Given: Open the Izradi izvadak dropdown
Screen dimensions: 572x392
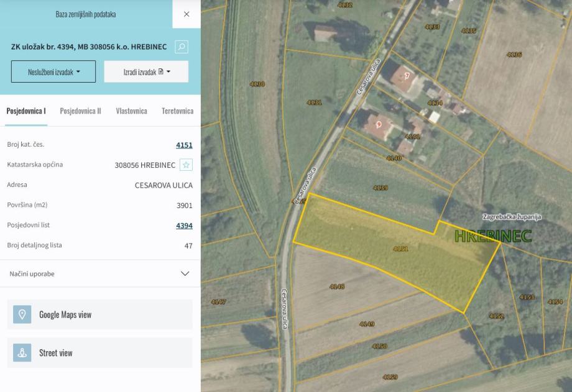Looking at the screenshot, I should pyautogui.click(x=146, y=71).
